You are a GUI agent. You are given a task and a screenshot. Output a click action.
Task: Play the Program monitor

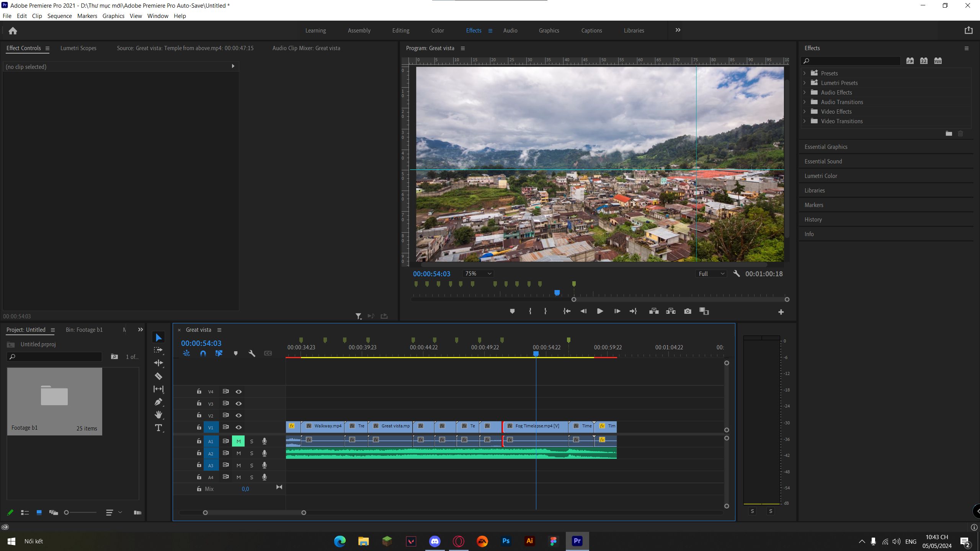click(600, 311)
